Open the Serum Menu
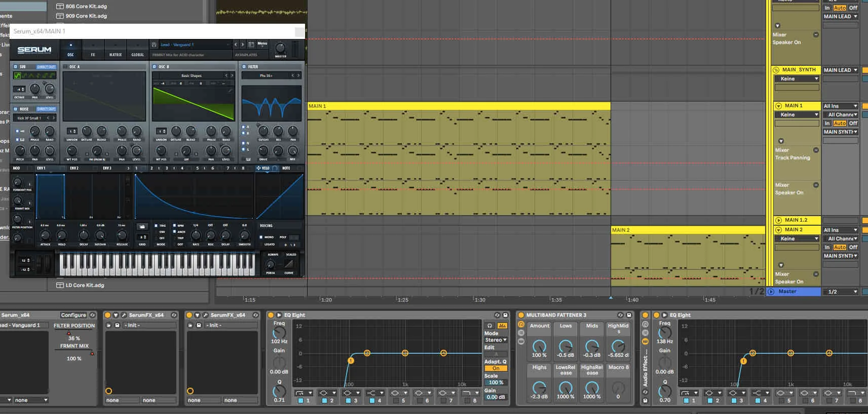The height and width of the screenshot is (414, 868). (x=262, y=44)
